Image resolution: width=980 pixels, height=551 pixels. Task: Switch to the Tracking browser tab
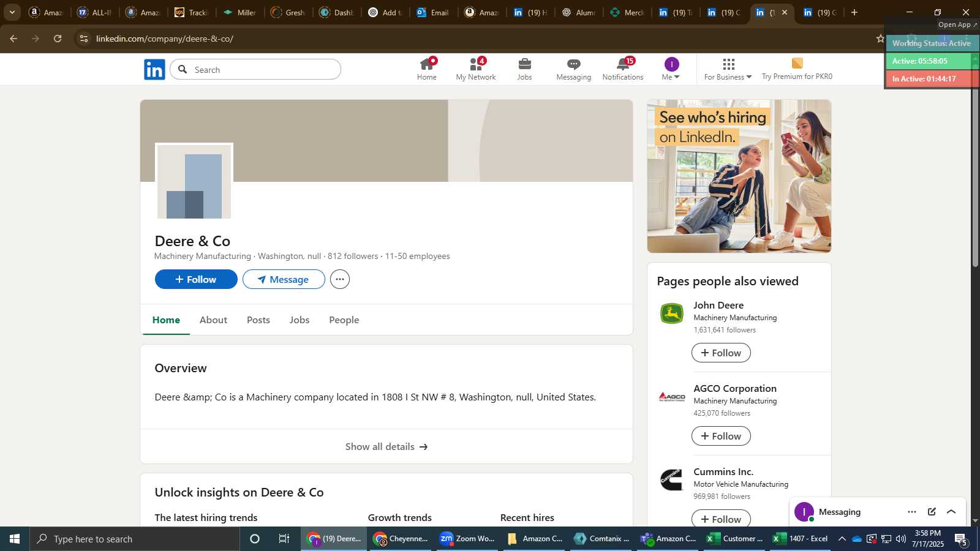[x=192, y=12]
